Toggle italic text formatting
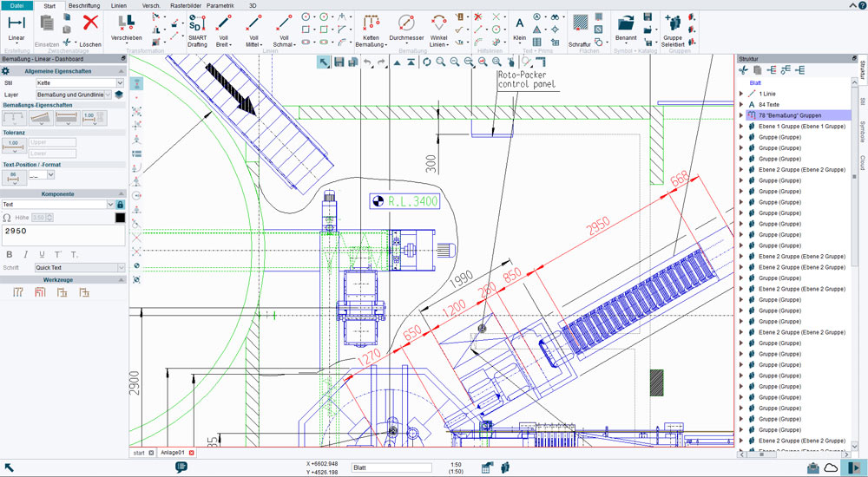The width and height of the screenshot is (868, 477). 25,255
